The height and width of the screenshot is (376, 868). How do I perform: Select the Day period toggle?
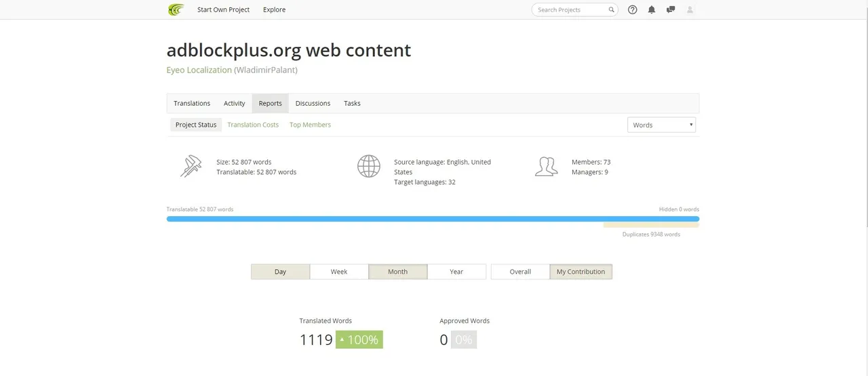(x=280, y=272)
